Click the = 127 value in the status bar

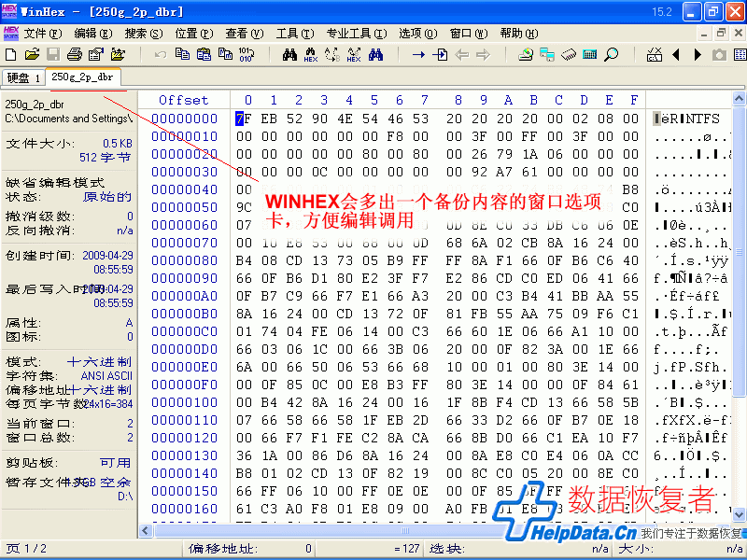coord(406,549)
